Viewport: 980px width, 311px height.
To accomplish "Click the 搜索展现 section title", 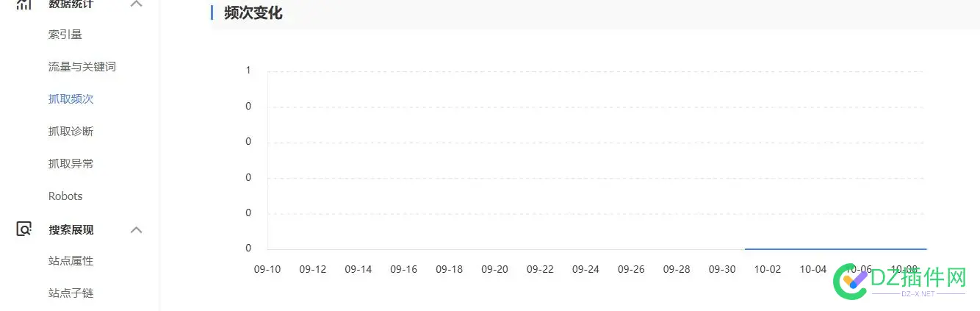I will pyautogui.click(x=71, y=229).
